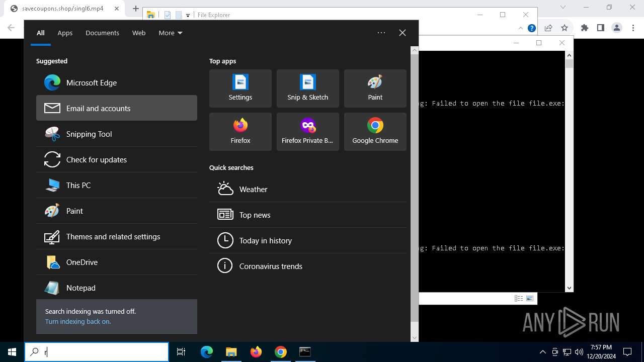The height and width of the screenshot is (362, 644).
Task: Expand the More search filter dropdown
Action: pos(171,33)
